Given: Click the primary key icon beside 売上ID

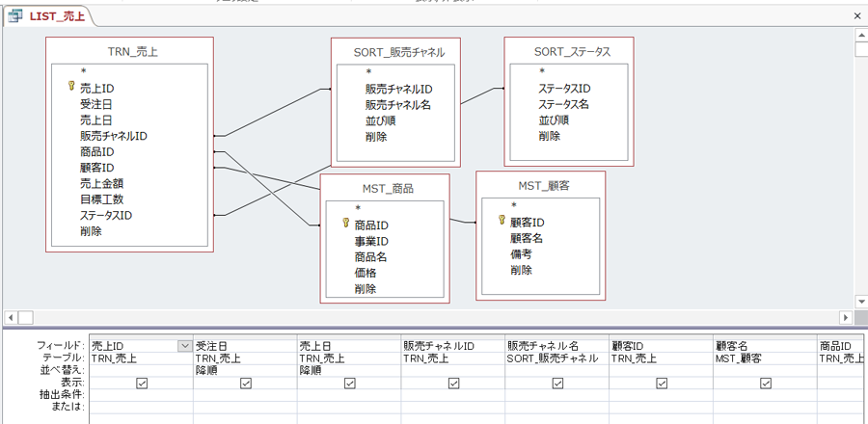Looking at the screenshot, I should (70, 88).
